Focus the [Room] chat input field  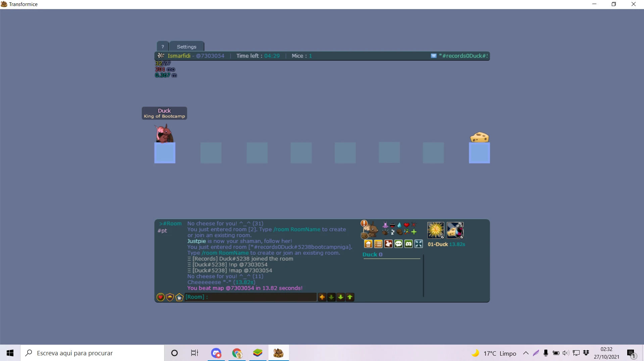[251, 297]
